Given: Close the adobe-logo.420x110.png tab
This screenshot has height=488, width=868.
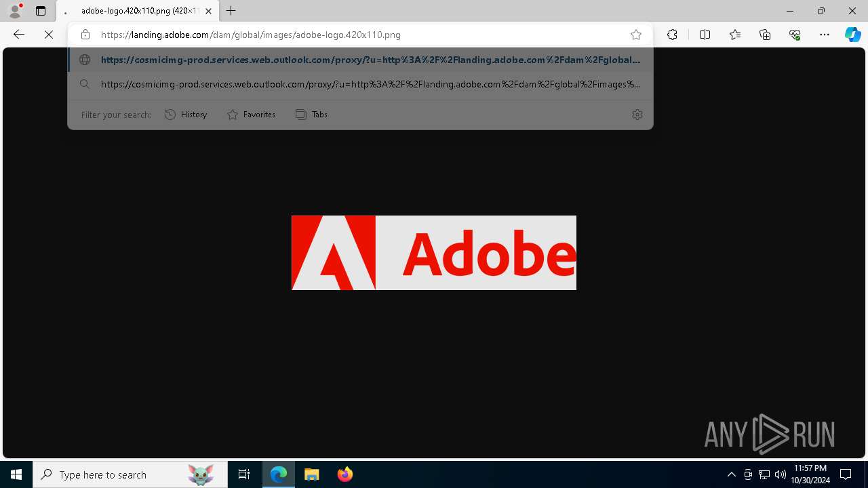Looking at the screenshot, I should point(208,11).
